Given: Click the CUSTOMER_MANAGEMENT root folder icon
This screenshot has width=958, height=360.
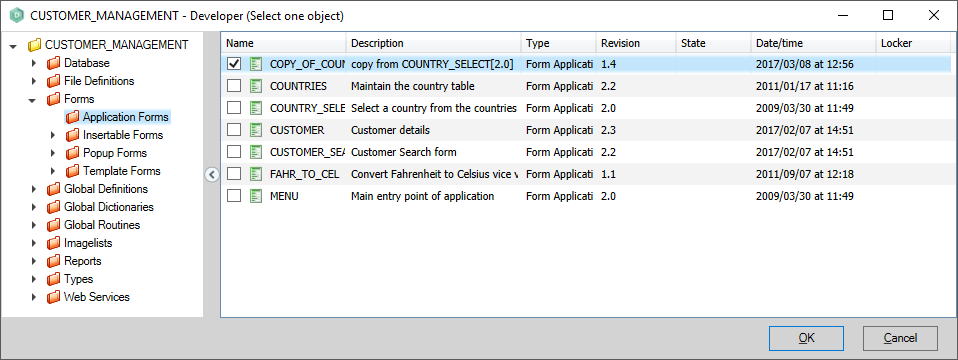Looking at the screenshot, I should pos(35,45).
